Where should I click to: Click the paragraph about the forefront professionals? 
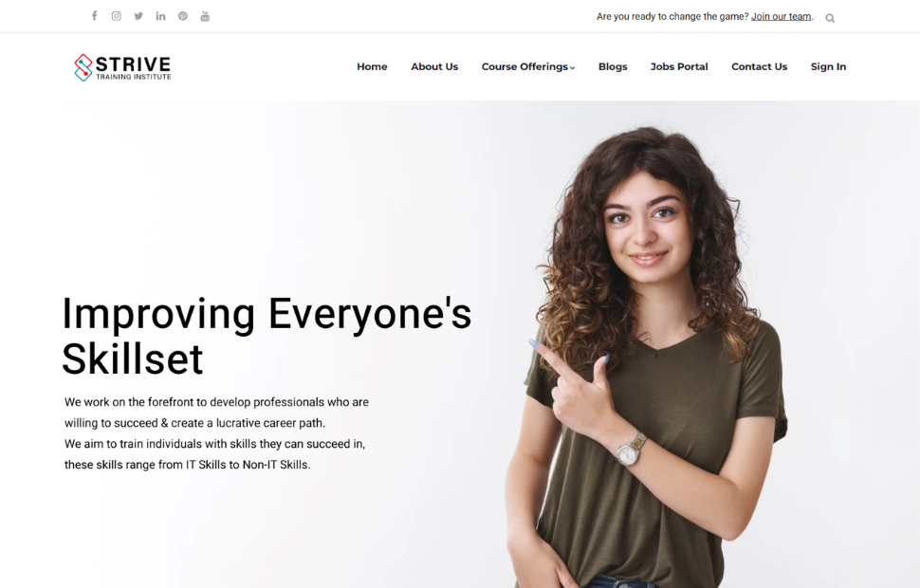(216, 433)
